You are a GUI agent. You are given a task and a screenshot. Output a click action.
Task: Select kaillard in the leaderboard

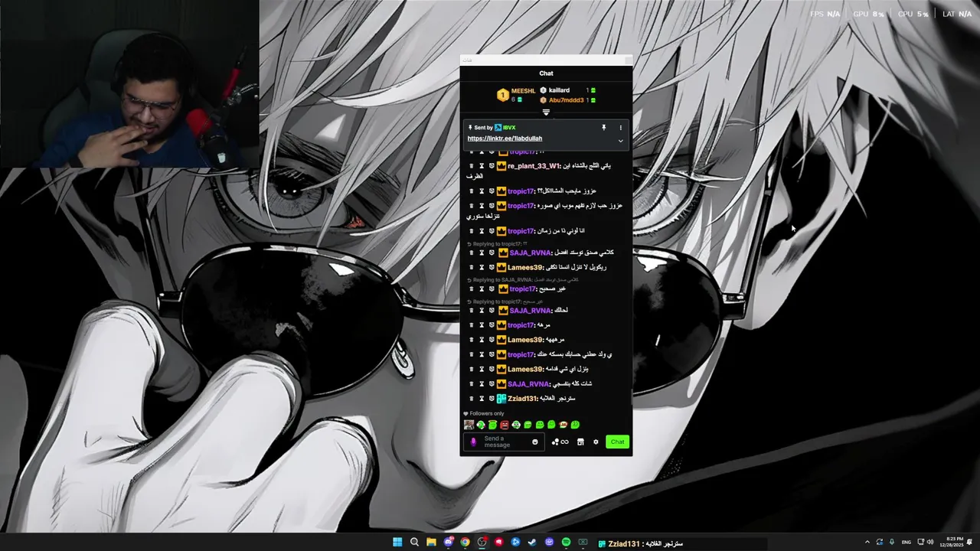[x=559, y=90]
